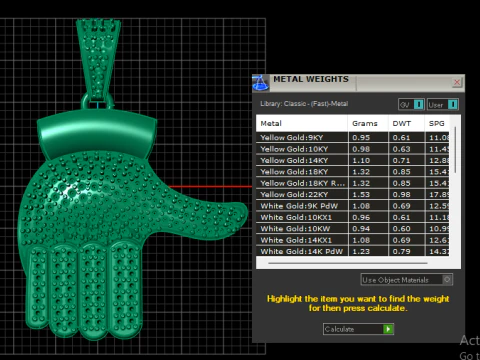Select the White Gold:10KX1 row
This screenshot has width=480, height=360.
[x=352, y=217]
